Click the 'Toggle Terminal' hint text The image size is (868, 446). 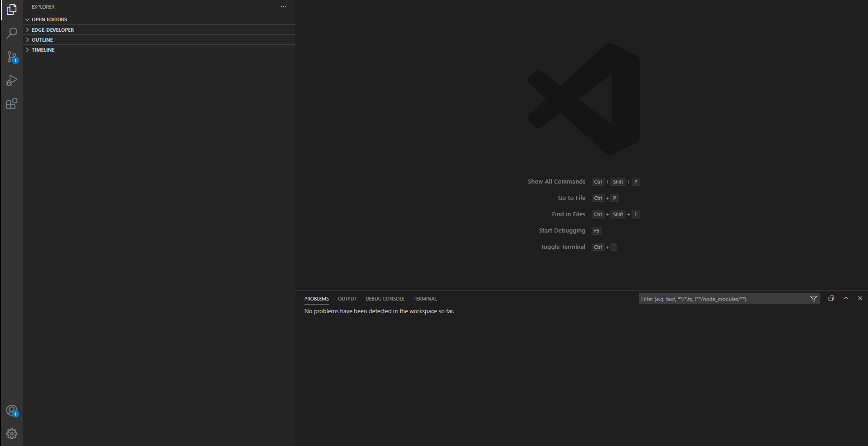563,247
